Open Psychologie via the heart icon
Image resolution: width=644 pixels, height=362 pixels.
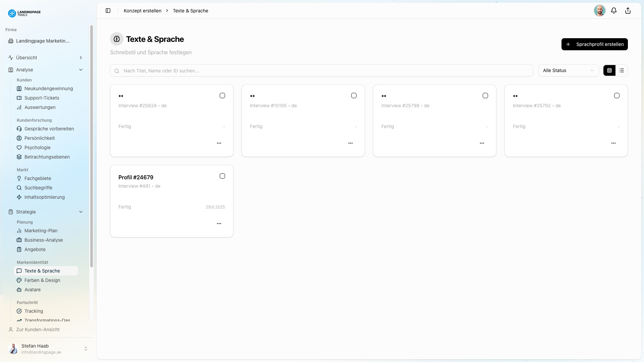pos(19,147)
